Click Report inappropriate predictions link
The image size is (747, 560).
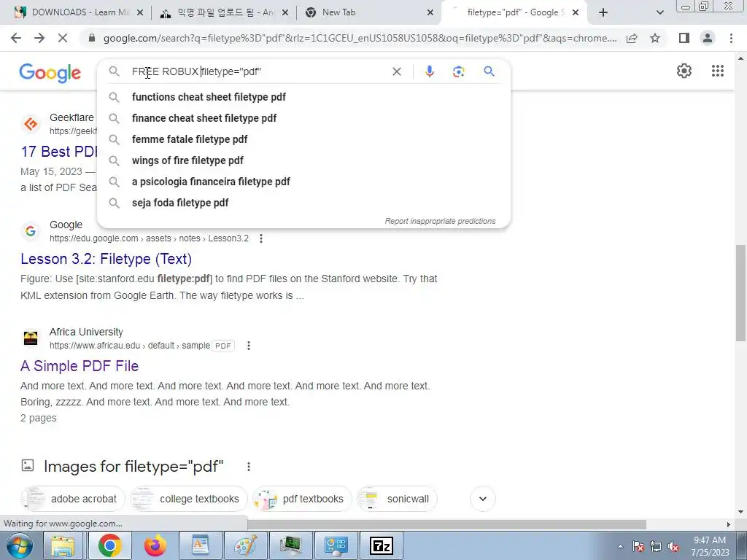[440, 221]
